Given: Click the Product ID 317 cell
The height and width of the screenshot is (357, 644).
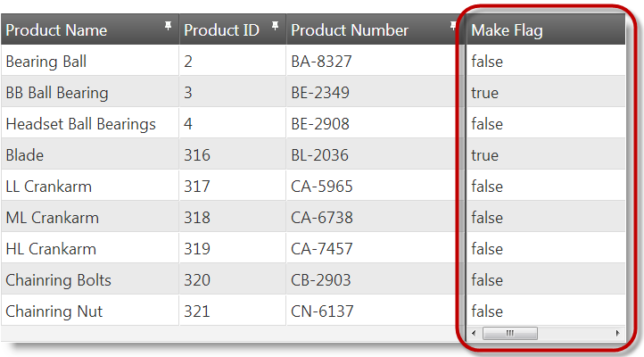Looking at the screenshot, I should 197,187.
